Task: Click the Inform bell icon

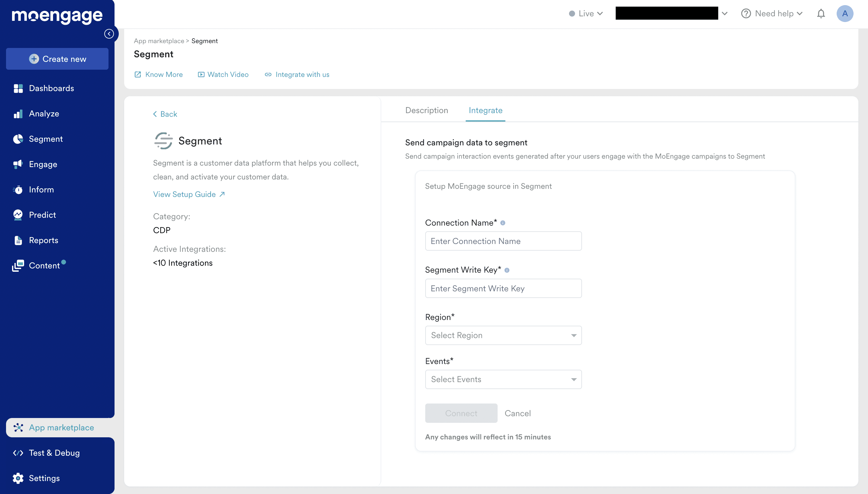Action: click(18, 189)
